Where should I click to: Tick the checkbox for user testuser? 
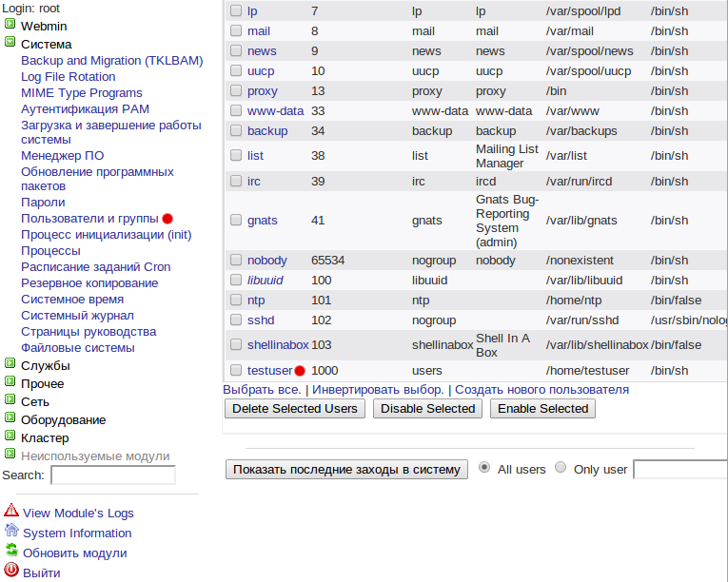tap(236, 370)
